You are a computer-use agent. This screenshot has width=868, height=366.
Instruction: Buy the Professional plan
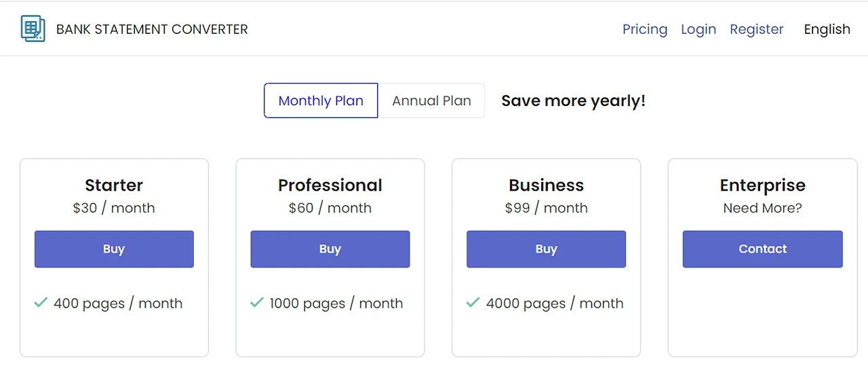[x=330, y=249]
